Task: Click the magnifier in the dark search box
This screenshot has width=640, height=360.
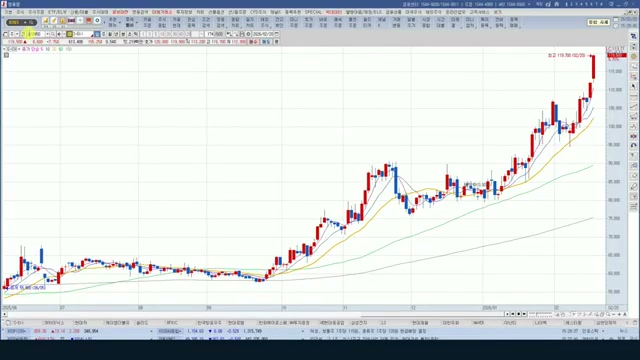Action: click(x=31, y=22)
